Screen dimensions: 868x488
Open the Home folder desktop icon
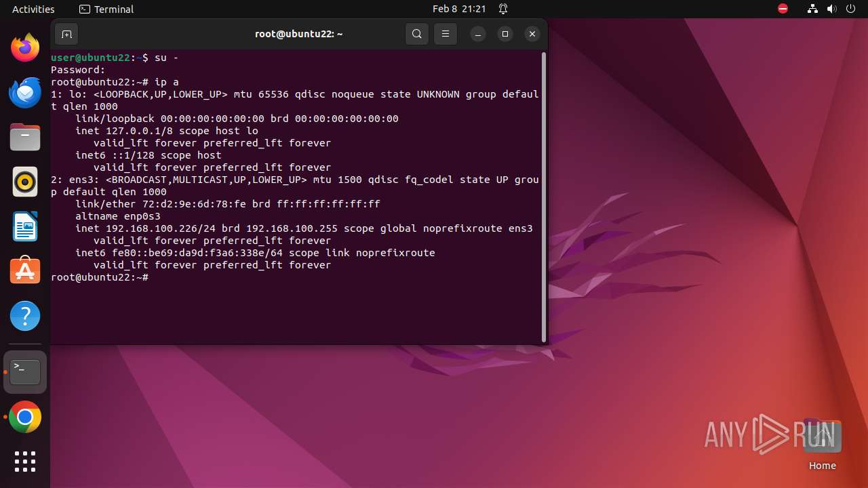coord(823,445)
